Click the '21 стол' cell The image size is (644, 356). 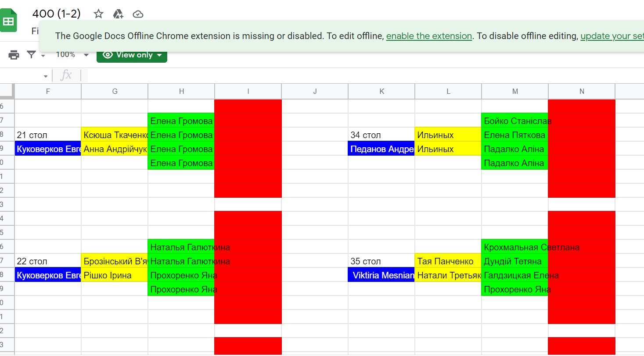click(x=48, y=135)
